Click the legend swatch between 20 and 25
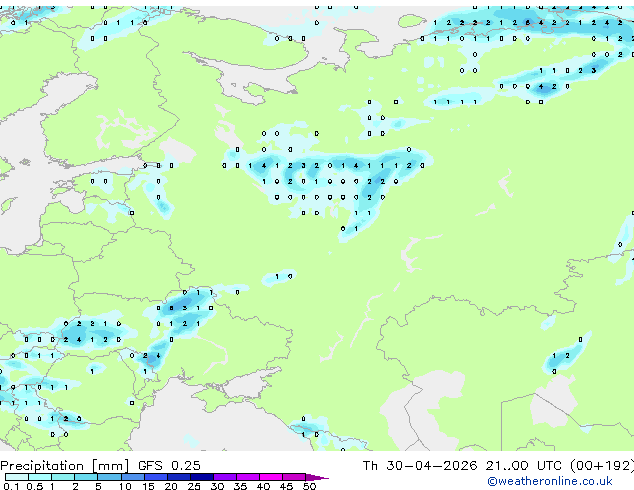This screenshot has width=634, height=490. pyautogui.click(x=178, y=477)
